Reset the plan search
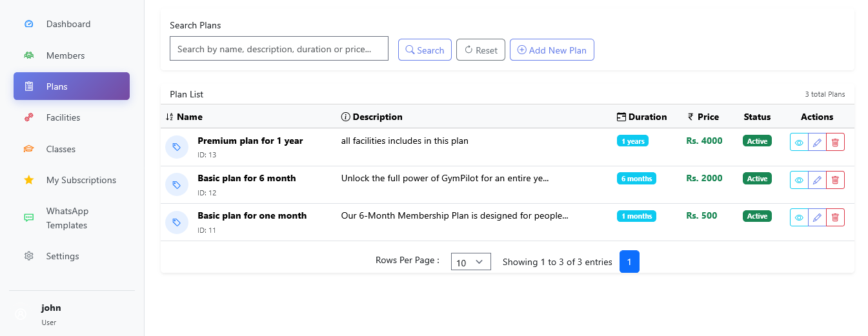 [481, 50]
